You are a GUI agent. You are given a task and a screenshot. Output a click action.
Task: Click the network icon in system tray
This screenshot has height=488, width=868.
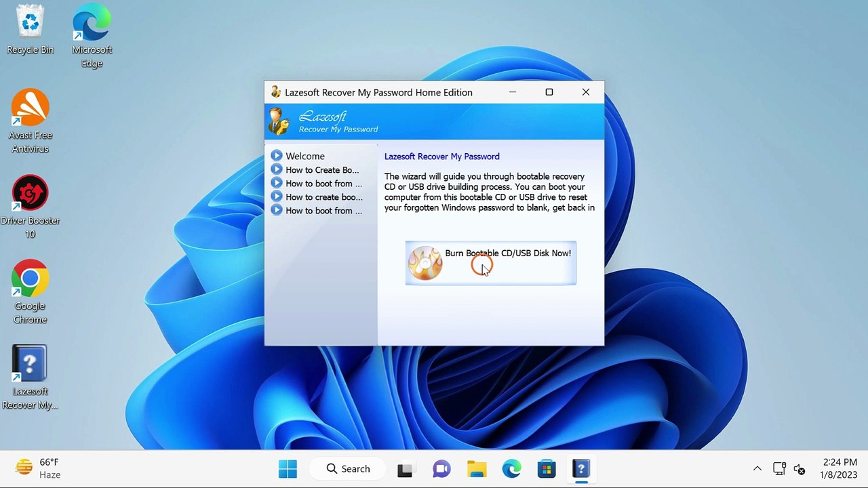779,468
